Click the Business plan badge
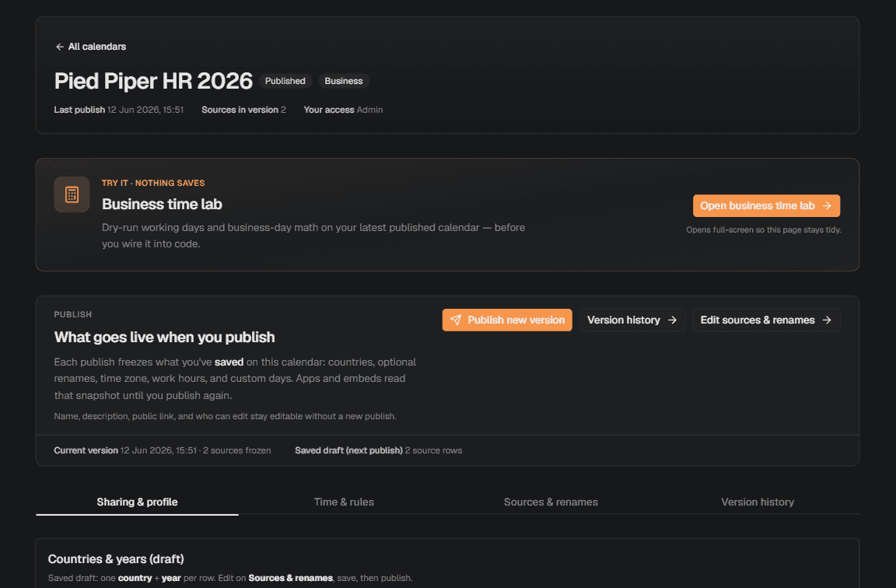The height and width of the screenshot is (588, 896). 344,81
